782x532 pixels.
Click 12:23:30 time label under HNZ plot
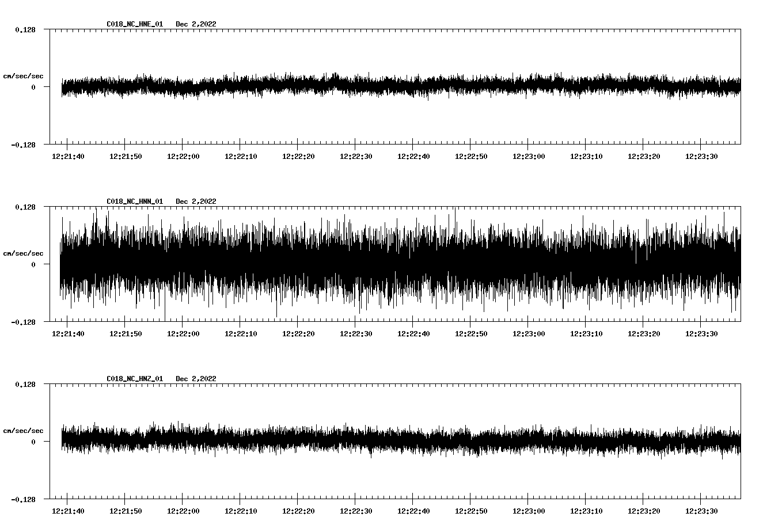(x=701, y=511)
